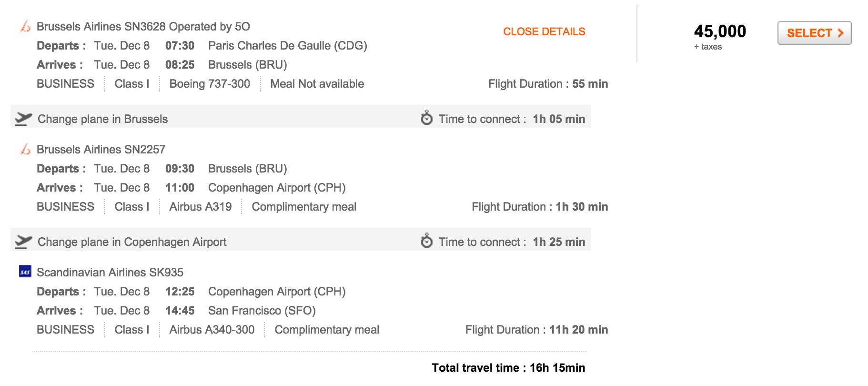Click the Scandinavian Airlines SAS logo

25,272
